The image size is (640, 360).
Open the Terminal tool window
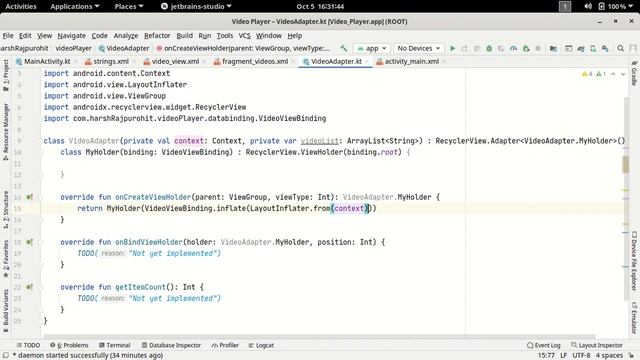pyautogui.click(x=115, y=345)
